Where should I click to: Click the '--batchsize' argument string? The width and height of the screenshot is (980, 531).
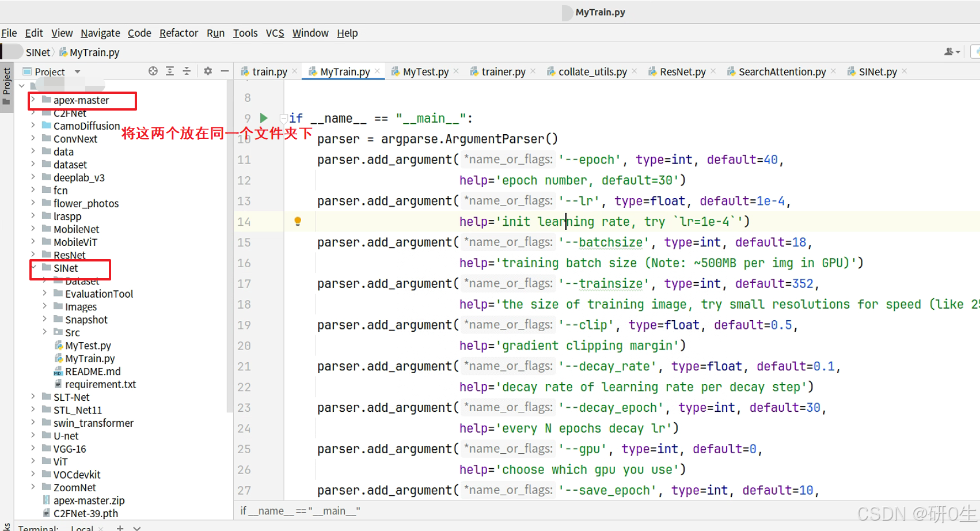tap(605, 242)
